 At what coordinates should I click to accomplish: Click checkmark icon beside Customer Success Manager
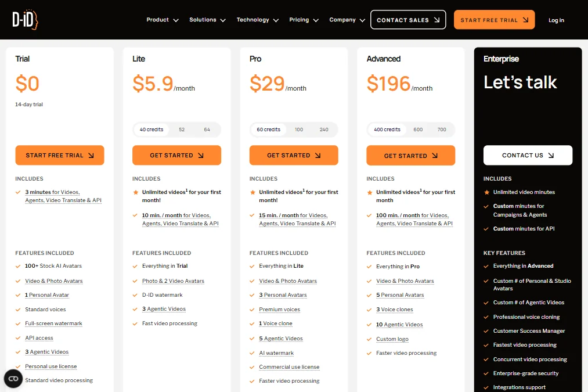pos(486,331)
